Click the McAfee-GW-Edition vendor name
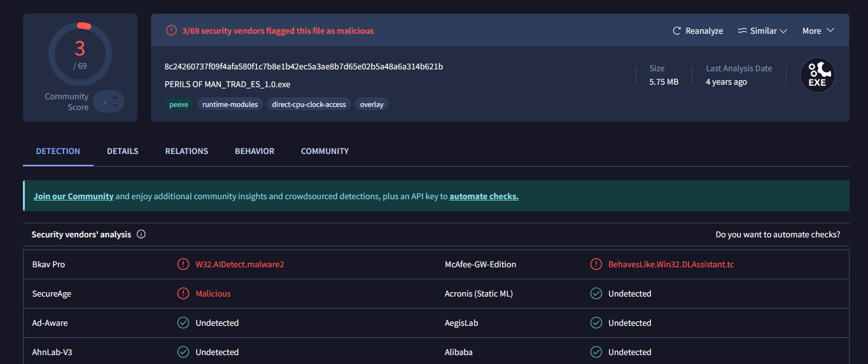Viewport: 868px width, 364px height. 480,264
